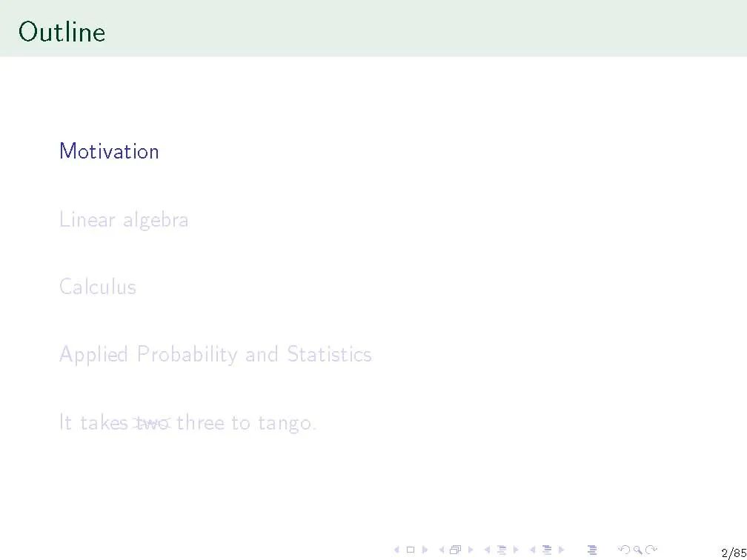
Task: Go to Applied Probability and Statistics section
Action: [215, 354]
